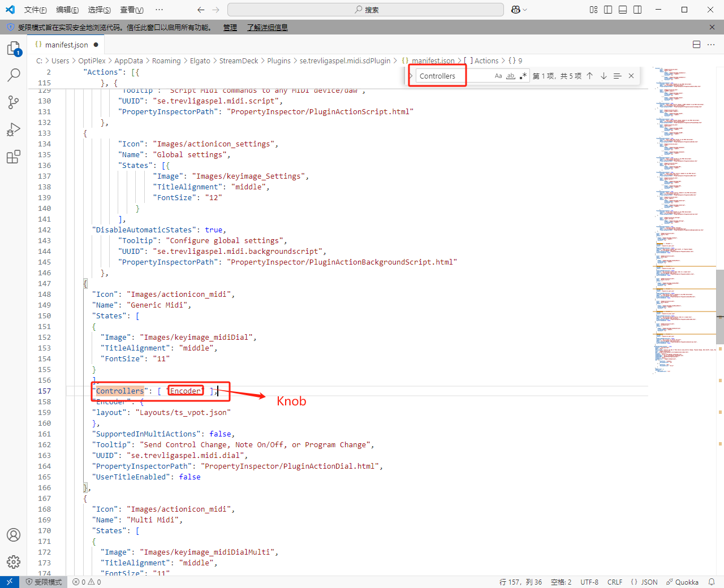Click the shield icon in restricted banner
The width and height of the screenshot is (724, 588).
point(10,27)
